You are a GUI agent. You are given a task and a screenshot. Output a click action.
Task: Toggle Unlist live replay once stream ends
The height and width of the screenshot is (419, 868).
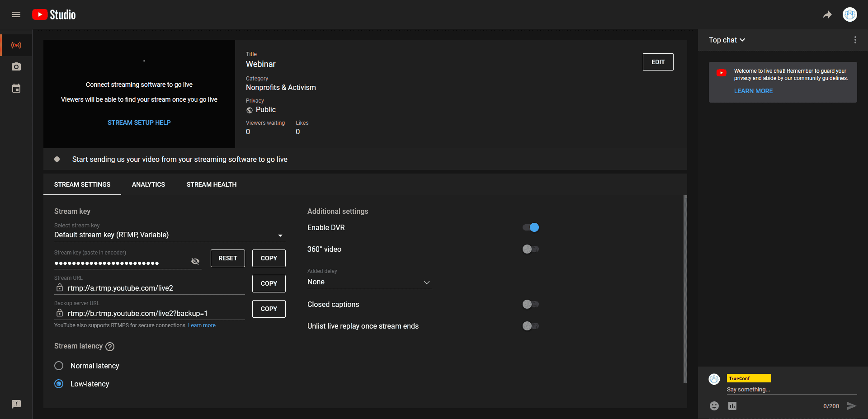(531, 326)
